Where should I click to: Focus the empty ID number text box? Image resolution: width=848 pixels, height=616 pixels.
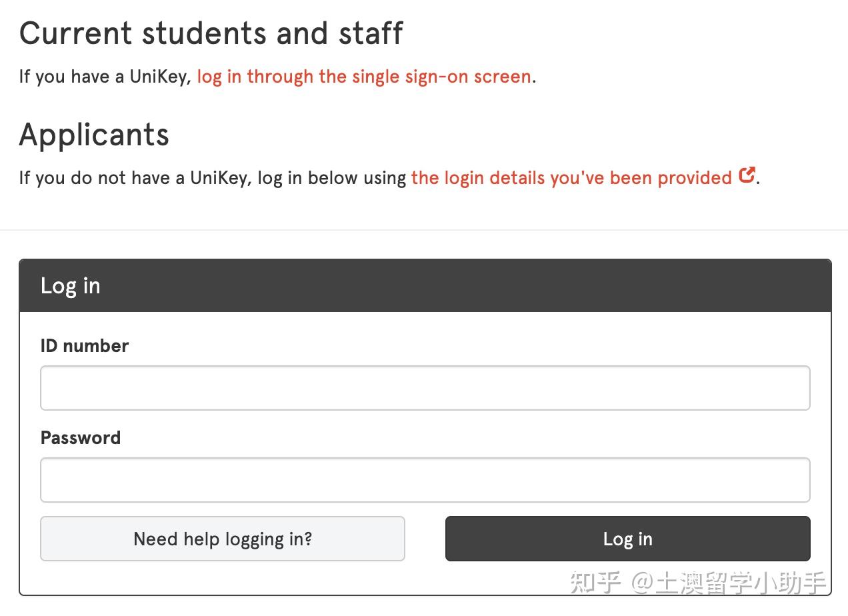pyautogui.click(x=425, y=387)
